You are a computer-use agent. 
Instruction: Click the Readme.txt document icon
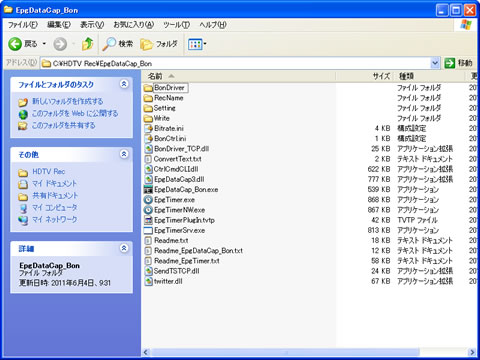148,241
